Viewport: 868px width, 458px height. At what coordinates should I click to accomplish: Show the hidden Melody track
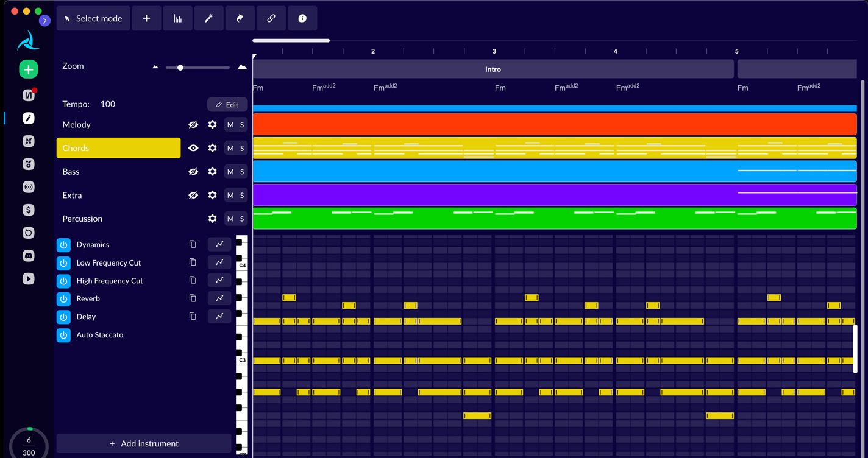point(193,124)
